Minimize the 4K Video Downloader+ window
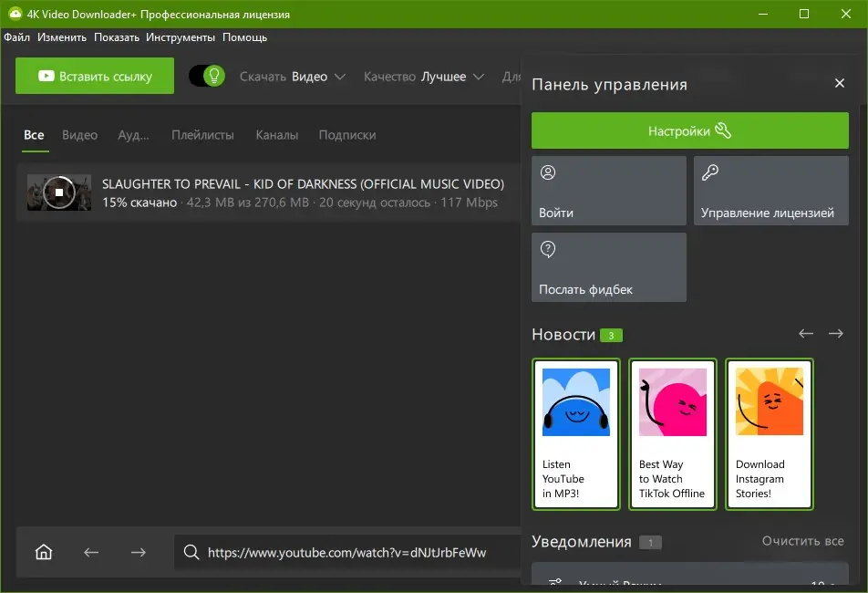 [763, 14]
